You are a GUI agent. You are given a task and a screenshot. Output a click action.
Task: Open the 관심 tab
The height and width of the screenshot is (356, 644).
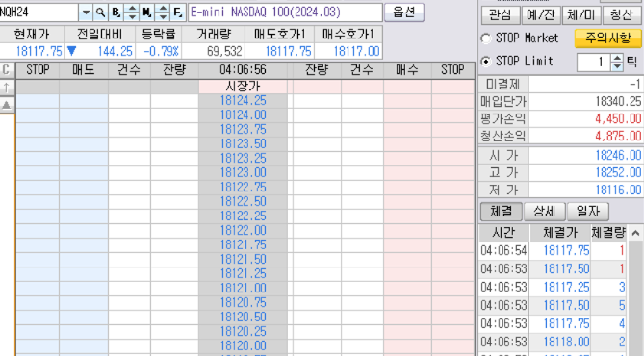point(501,15)
